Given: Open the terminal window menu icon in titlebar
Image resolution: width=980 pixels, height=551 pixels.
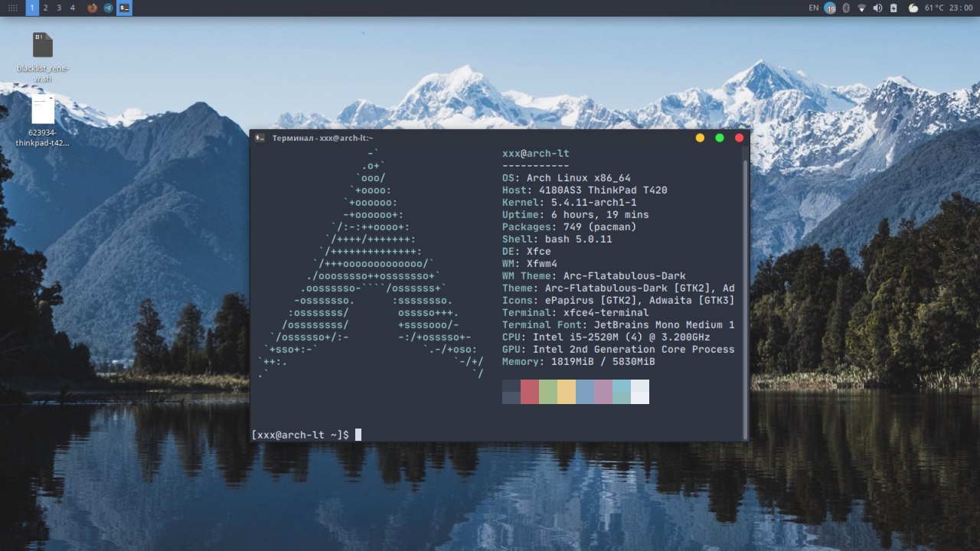Looking at the screenshot, I should tap(260, 138).
